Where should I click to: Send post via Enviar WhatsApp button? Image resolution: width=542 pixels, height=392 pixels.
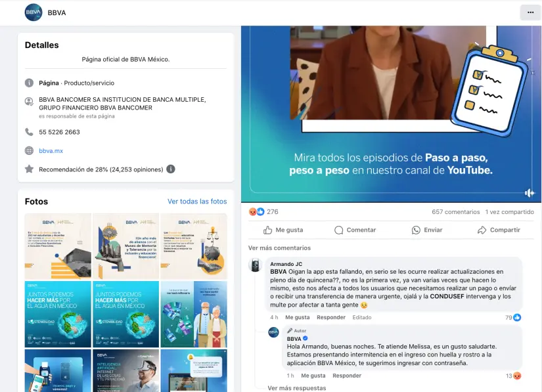click(x=426, y=230)
